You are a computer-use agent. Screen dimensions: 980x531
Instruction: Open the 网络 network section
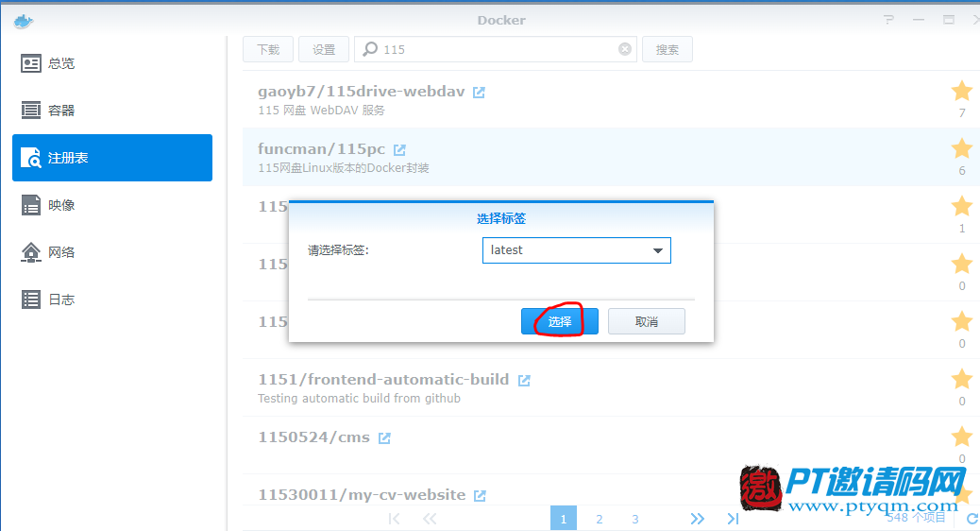111,252
